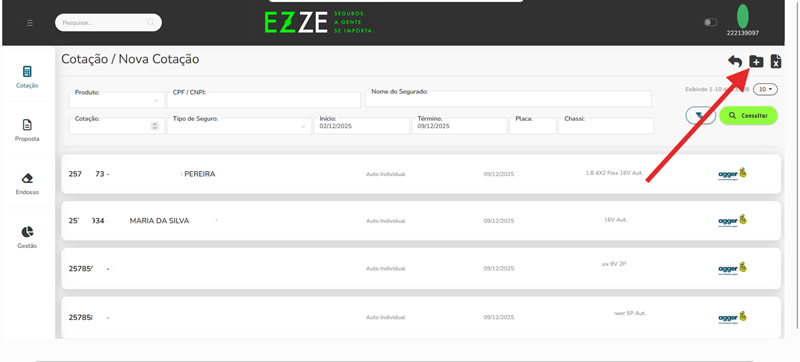This screenshot has width=800, height=362.
Task: Click the Exibindo 1-10 results counter
Action: click(x=717, y=89)
